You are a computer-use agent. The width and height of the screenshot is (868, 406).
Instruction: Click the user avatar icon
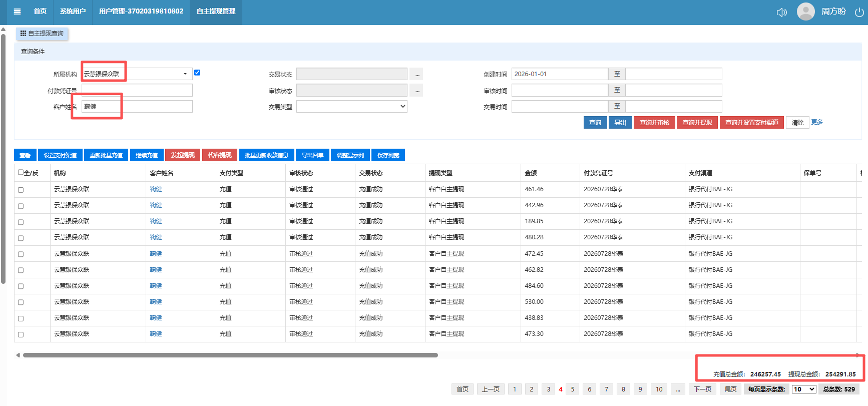point(805,12)
